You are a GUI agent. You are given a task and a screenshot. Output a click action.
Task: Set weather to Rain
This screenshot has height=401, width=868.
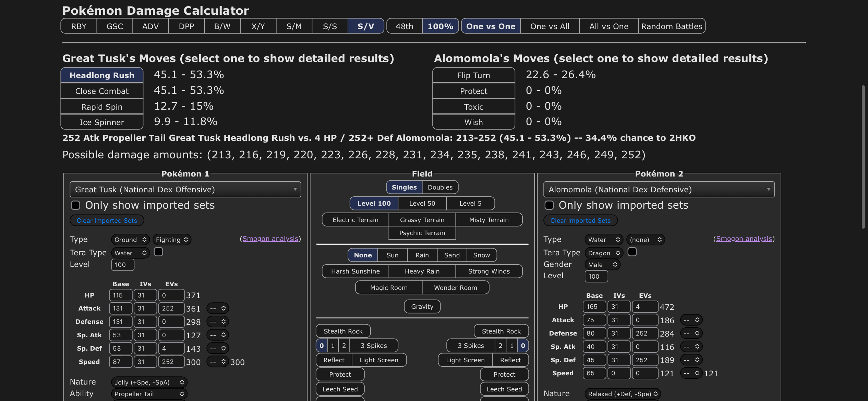pos(422,255)
